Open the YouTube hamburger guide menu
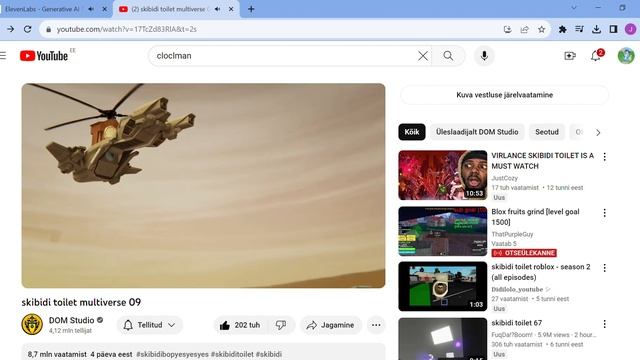Screen dimensions: 640x360 (x=3, y=56)
